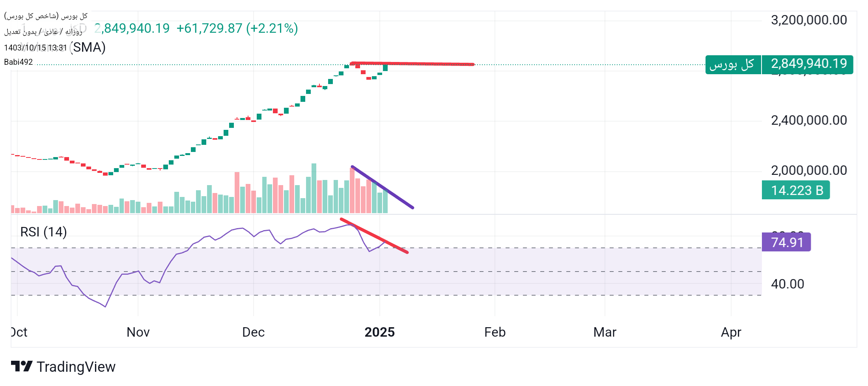Image resolution: width=868 pixels, height=386 pixels.
Task: Select the red trendline on RSI pane
Action: point(374,235)
